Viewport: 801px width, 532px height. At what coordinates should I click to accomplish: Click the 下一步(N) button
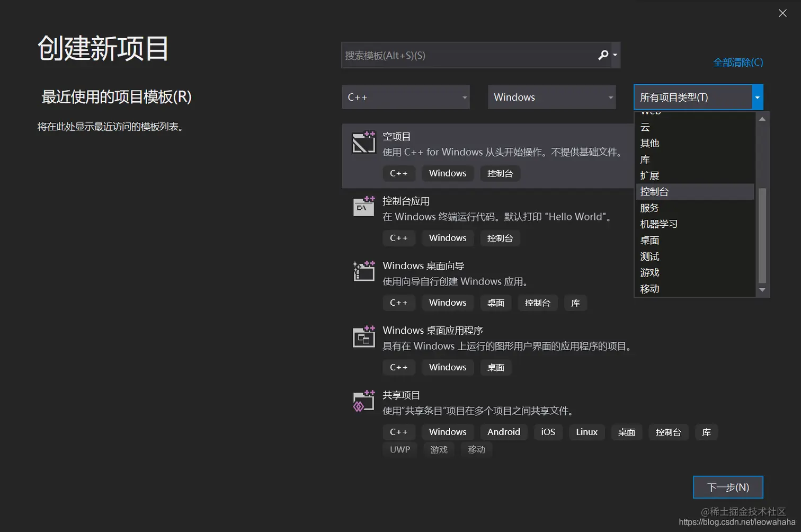pyautogui.click(x=727, y=487)
